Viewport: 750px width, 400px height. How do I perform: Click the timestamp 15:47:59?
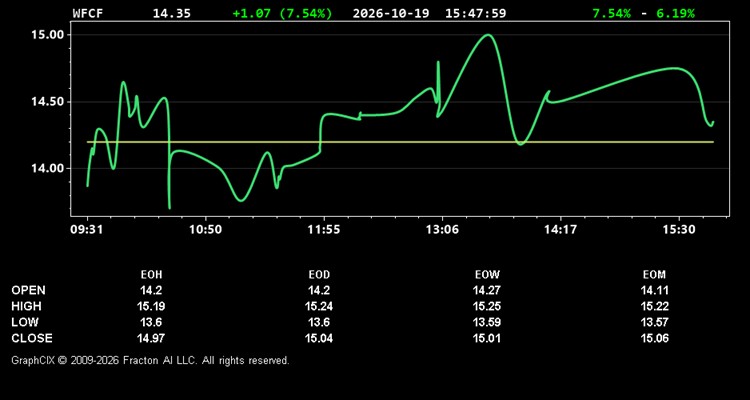click(x=475, y=13)
